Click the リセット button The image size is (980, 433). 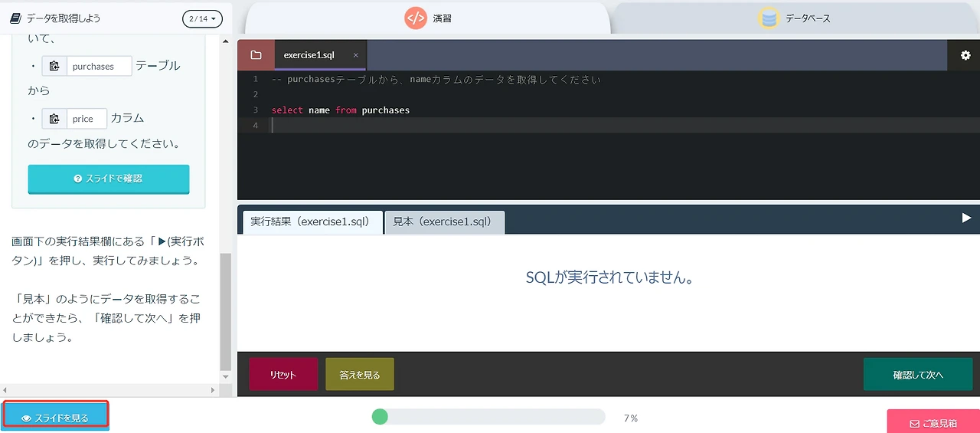point(283,375)
